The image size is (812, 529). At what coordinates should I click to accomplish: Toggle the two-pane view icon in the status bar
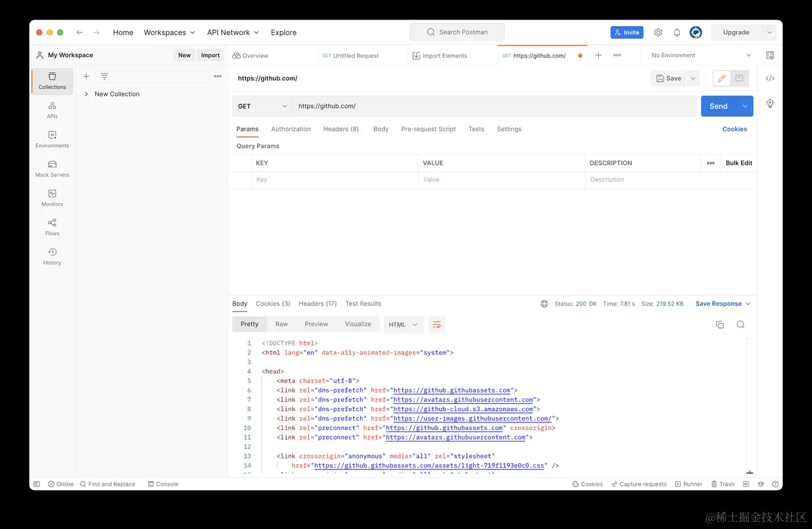click(747, 484)
